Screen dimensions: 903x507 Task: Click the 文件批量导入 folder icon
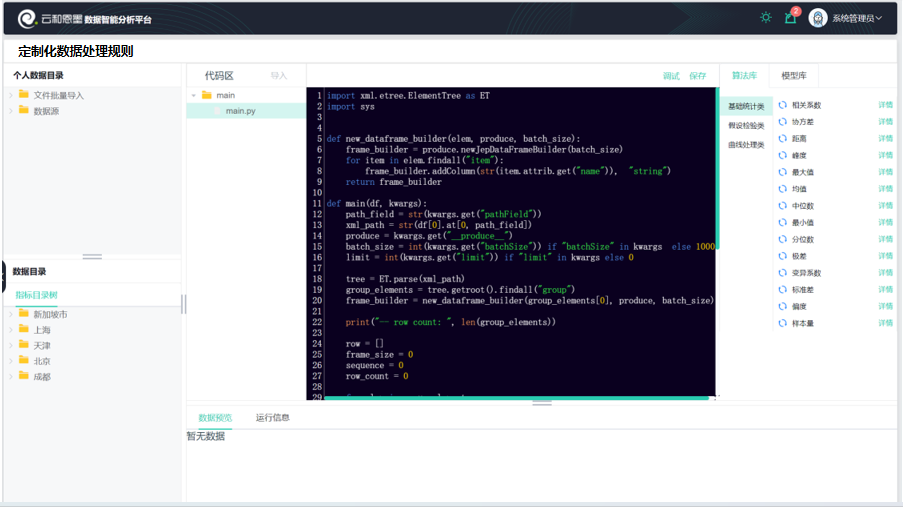pyautogui.click(x=24, y=94)
